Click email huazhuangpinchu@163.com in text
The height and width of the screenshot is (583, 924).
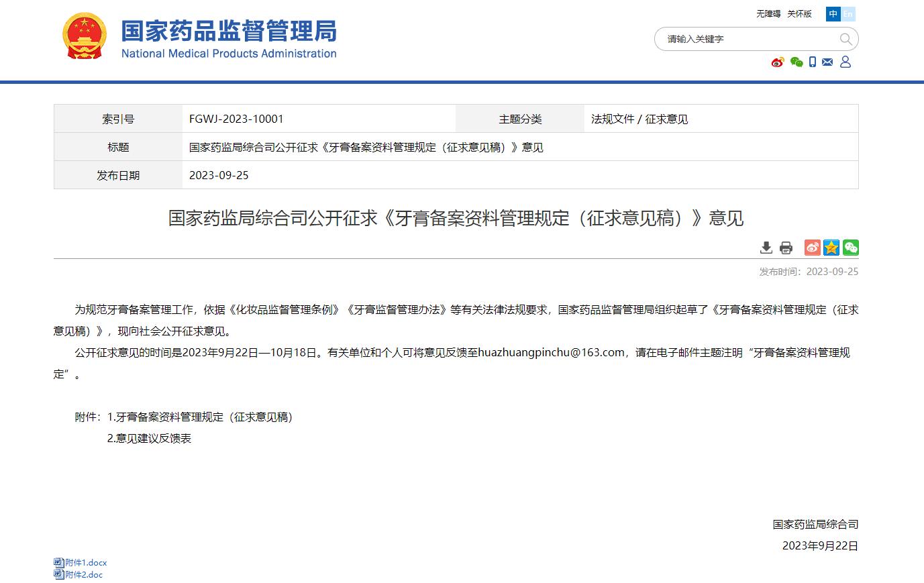click(x=552, y=352)
